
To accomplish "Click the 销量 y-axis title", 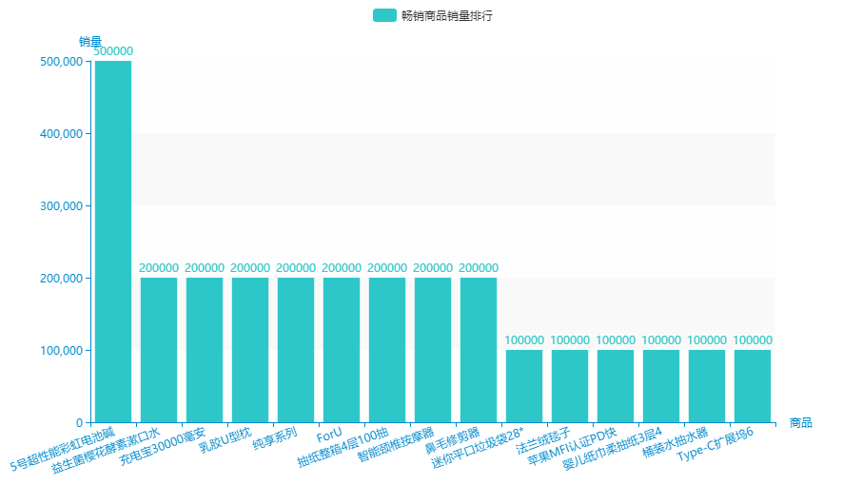I will 90,41.
